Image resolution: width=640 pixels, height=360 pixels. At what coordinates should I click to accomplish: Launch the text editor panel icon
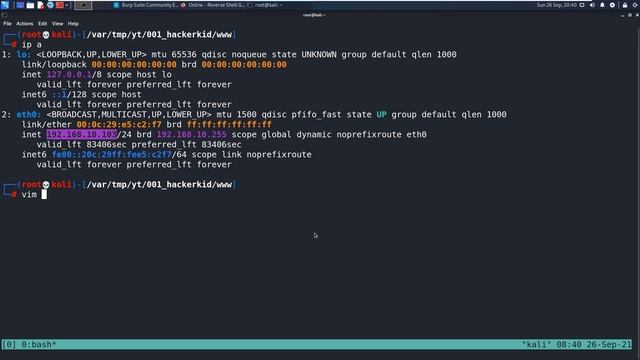click(x=40, y=5)
